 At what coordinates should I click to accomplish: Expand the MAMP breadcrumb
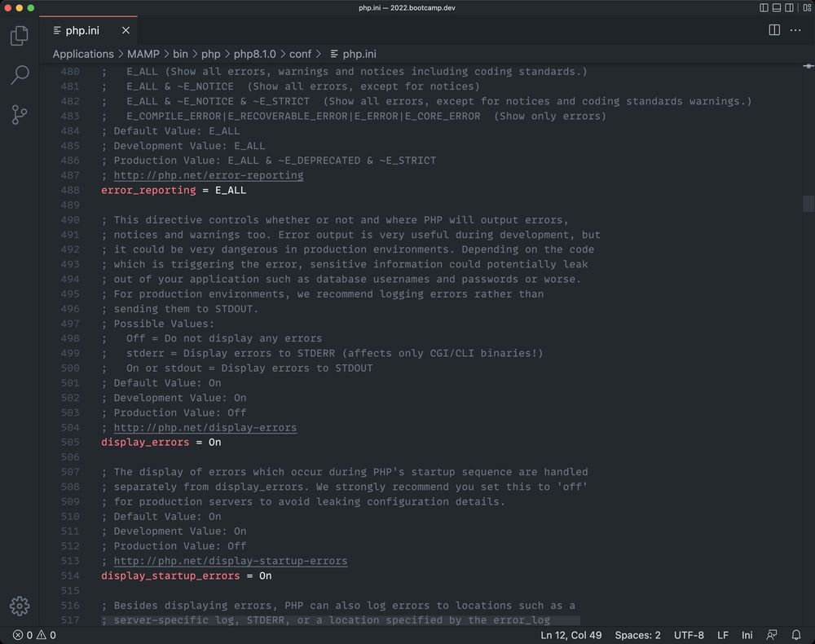point(146,54)
